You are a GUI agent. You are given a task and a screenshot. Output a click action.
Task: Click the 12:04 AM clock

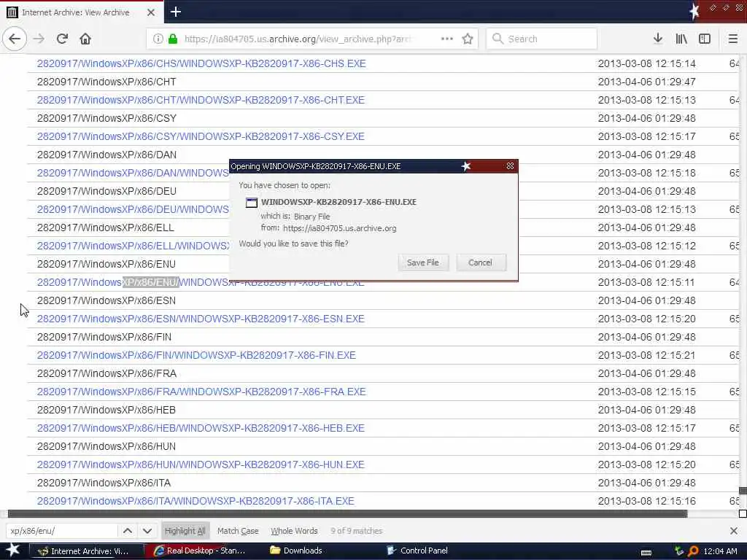point(720,551)
